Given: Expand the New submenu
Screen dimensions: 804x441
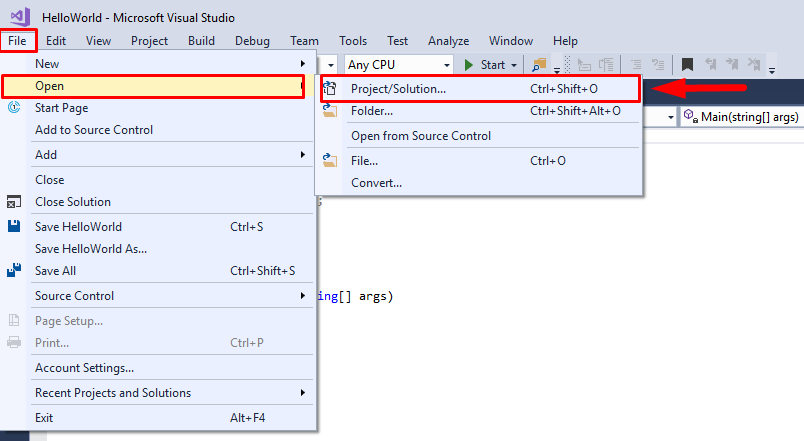Looking at the screenshot, I should click(303, 64).
